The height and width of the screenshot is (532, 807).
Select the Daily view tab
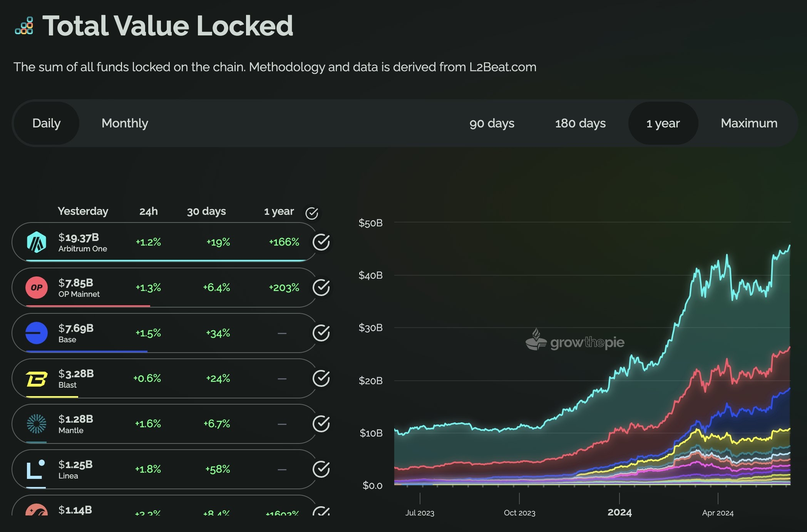[46, 123]
